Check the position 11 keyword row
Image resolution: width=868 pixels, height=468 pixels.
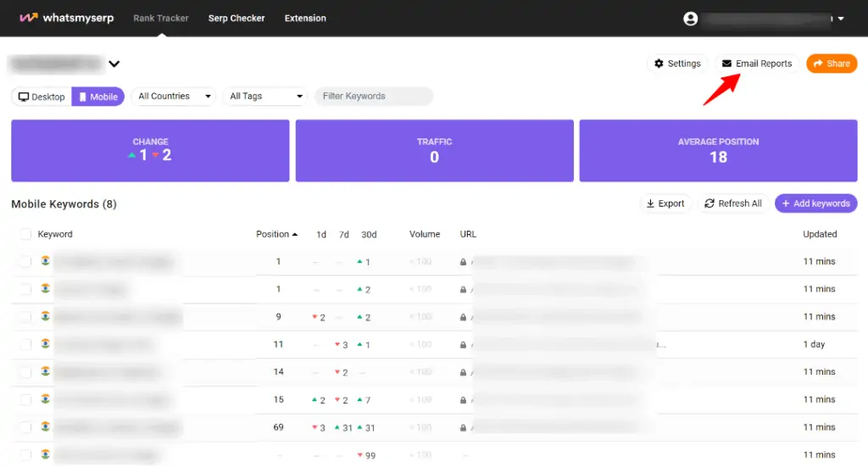[x=25, y=344]
